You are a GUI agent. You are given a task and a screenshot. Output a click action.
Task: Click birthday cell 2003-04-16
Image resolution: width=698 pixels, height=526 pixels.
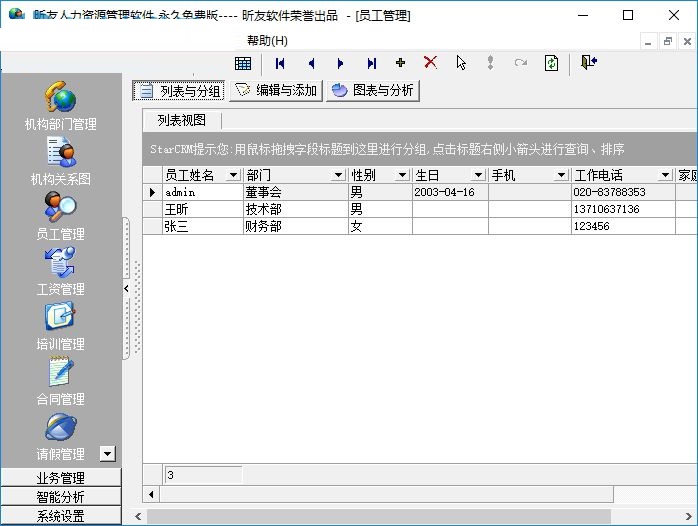point(450,192)
